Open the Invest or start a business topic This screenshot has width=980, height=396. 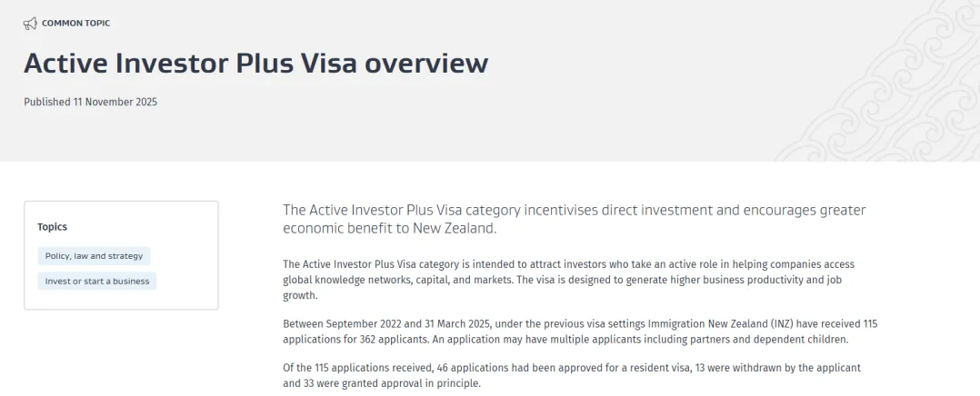point(97,282)
